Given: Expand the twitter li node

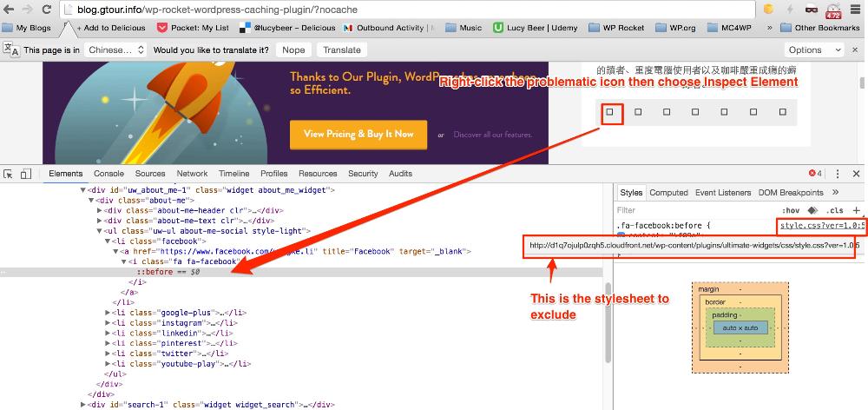Looking at the screenshot, I should click(x=108, y=354).
